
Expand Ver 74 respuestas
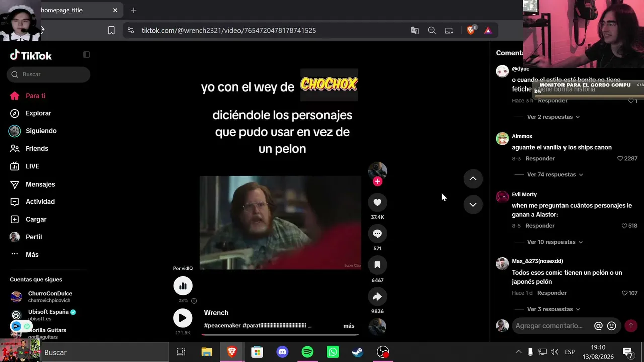coord(555,175)
